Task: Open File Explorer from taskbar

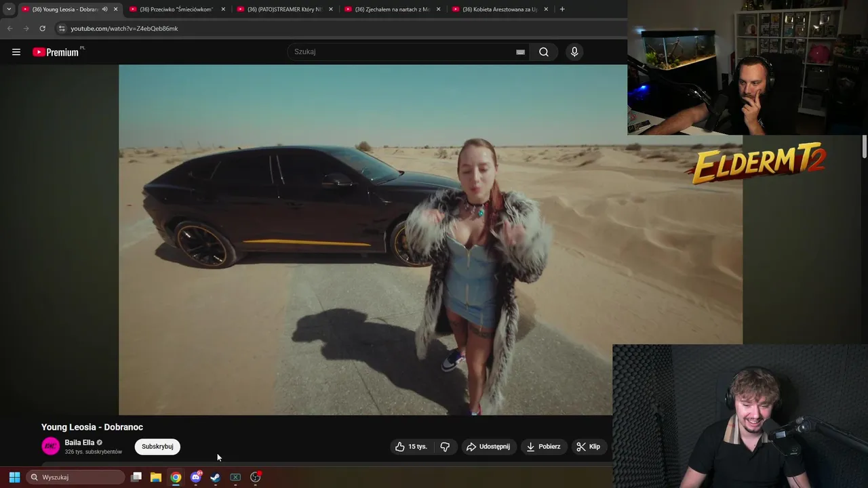Action: 156,477
